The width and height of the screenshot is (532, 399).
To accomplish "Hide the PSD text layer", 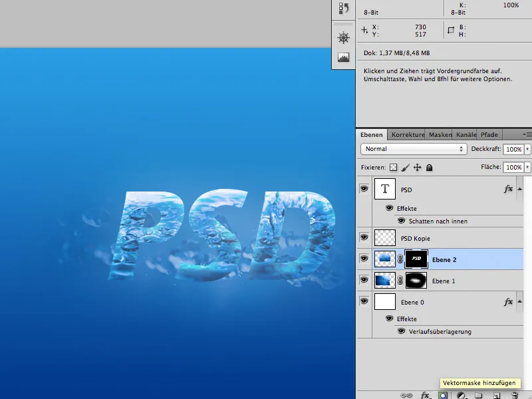I will tap(364, 189).
